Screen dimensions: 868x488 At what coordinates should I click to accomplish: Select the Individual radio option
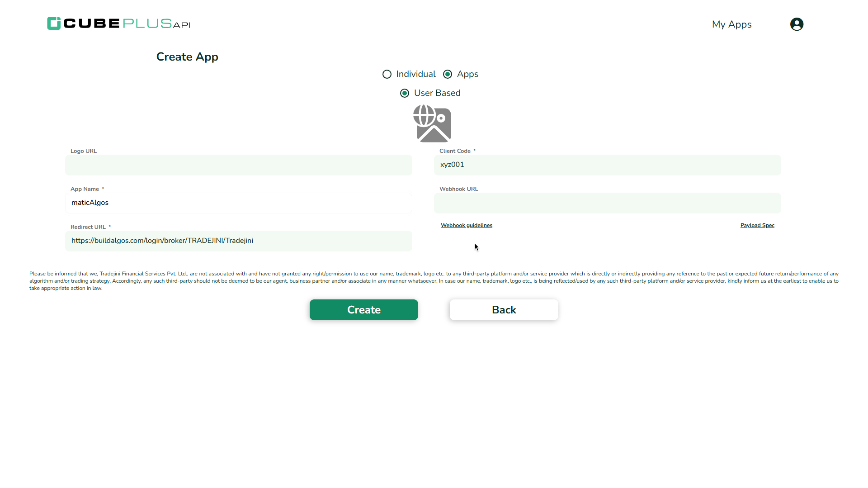(x=387, y=74)
